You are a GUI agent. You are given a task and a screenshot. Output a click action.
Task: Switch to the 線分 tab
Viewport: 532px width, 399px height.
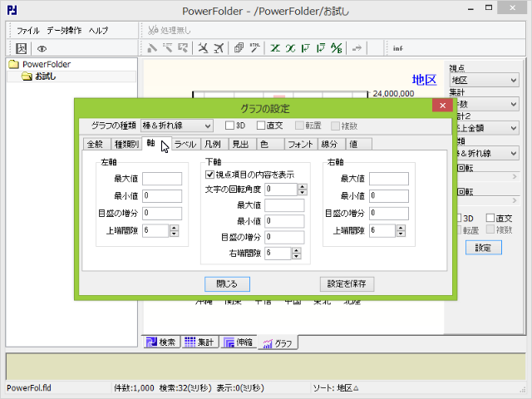tap(331, 144)
